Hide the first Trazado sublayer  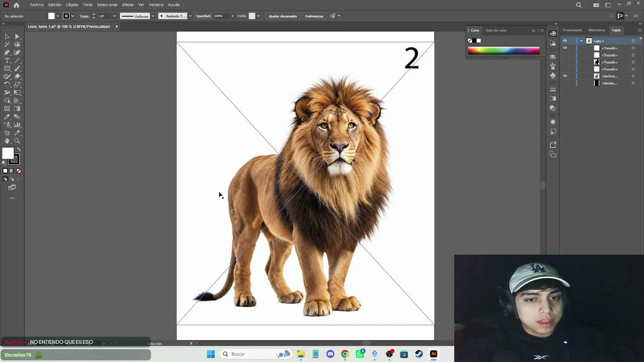click(565, 48)
